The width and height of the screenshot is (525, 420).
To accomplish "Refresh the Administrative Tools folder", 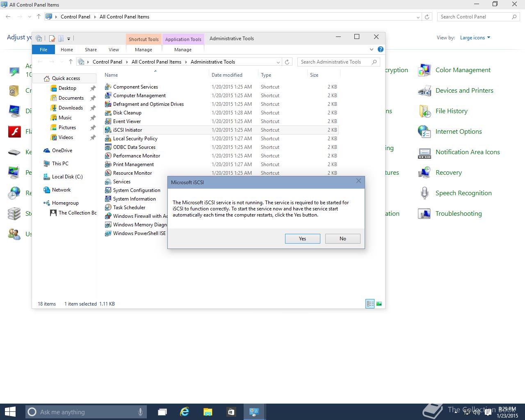I will 287,62.
